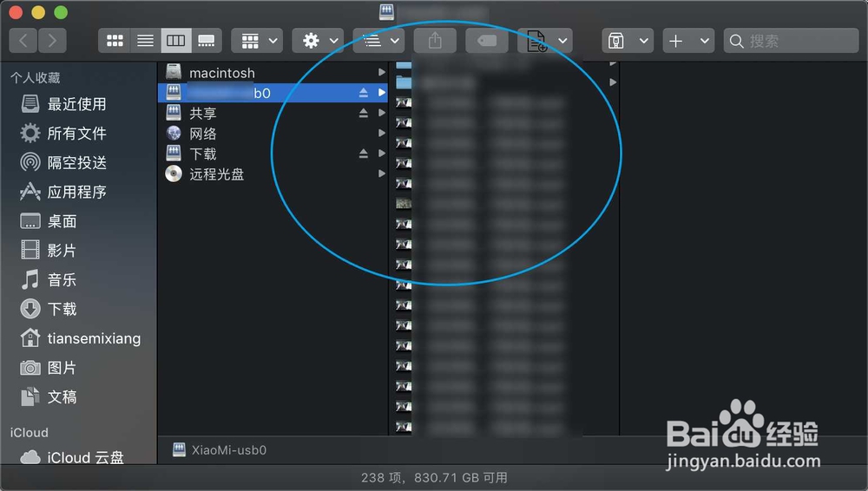Click the 搜索 search field
This screenshot has width=868, height=491.
pyautogui.click(x=791, y=41)
